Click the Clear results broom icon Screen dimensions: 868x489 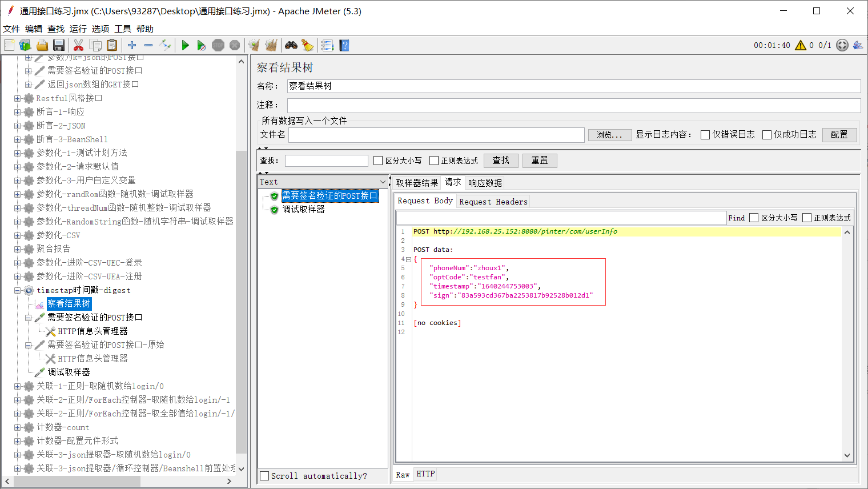click(254, 45)
